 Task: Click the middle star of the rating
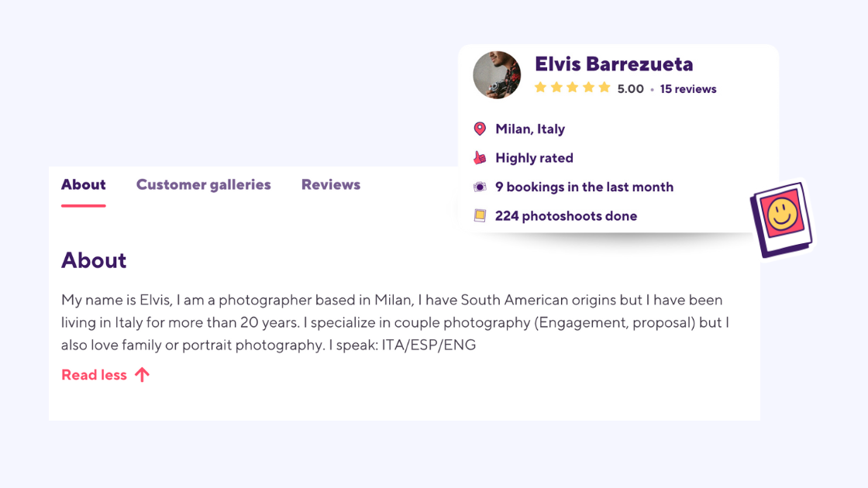pos(573,88)
